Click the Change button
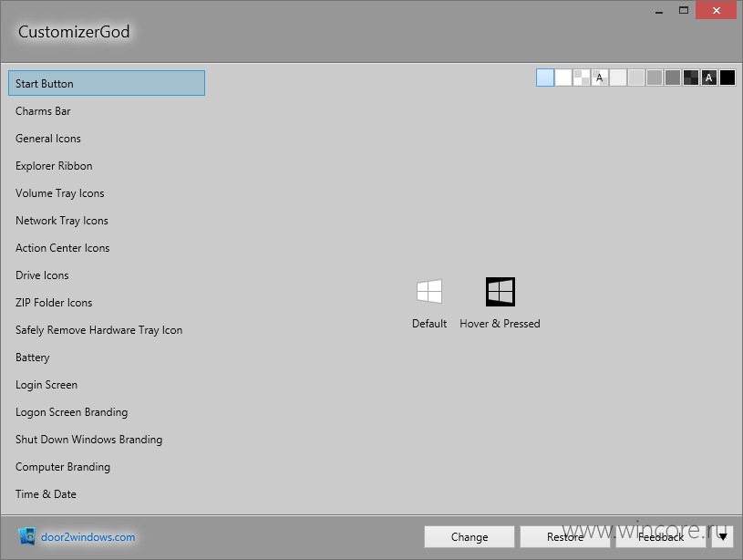This screenshot has width=743, height=560. pos(470,537)
